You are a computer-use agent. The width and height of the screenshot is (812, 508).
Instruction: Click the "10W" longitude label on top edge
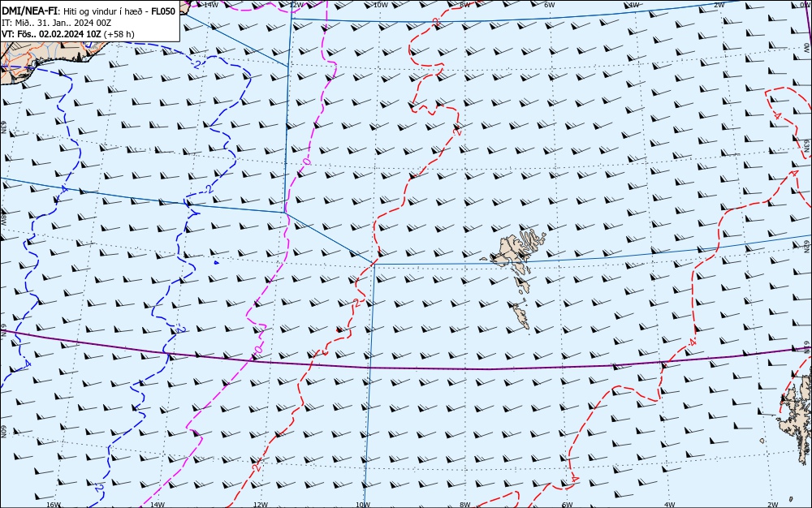point(381,5)
